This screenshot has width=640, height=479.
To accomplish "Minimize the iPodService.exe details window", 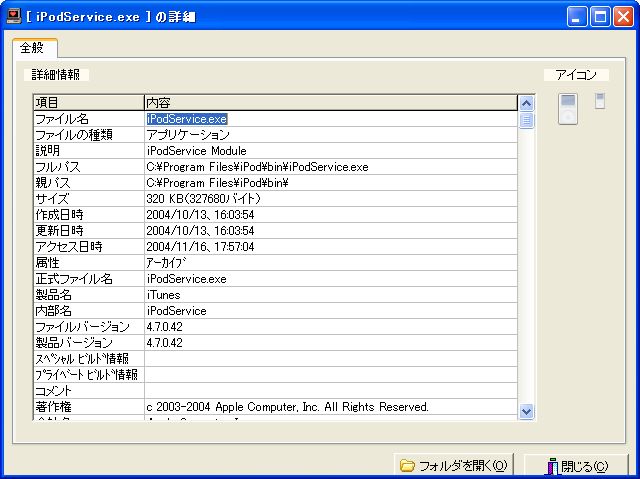I will click(577, 17).
